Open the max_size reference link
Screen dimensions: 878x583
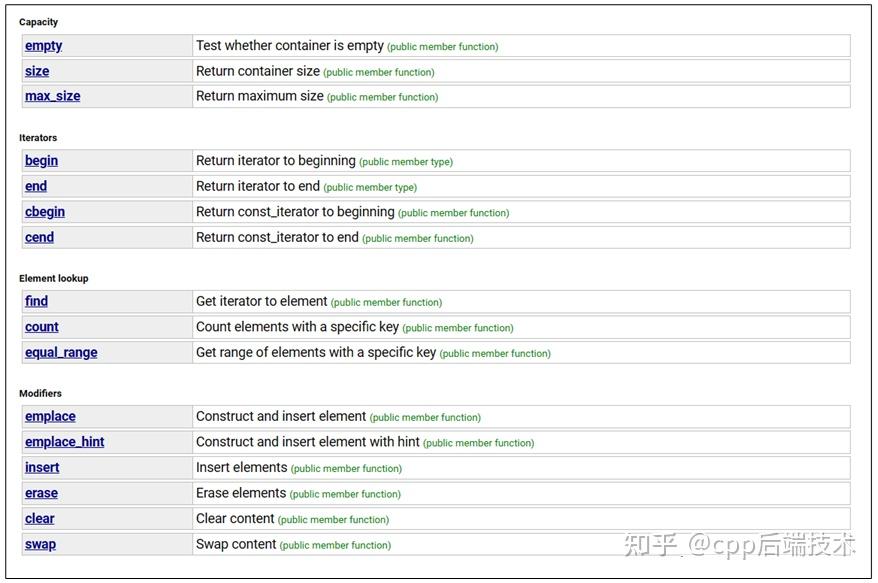(52, 96)
